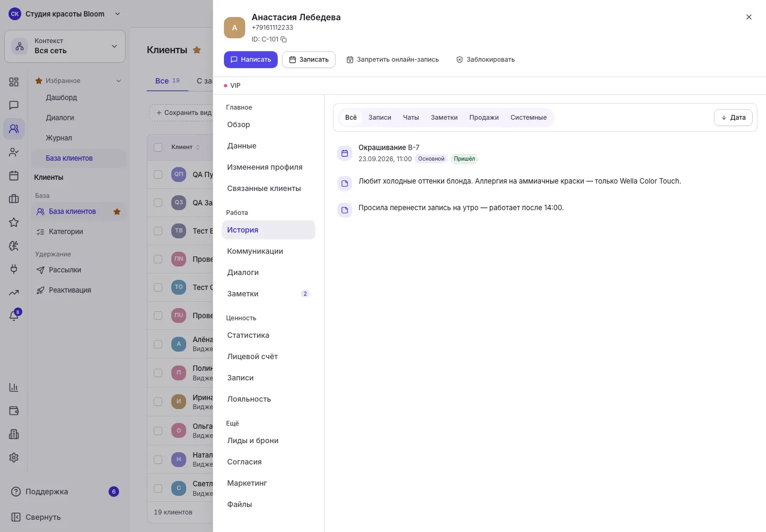
Task: Click the building icon in the left rail
Action: point(14,434)
